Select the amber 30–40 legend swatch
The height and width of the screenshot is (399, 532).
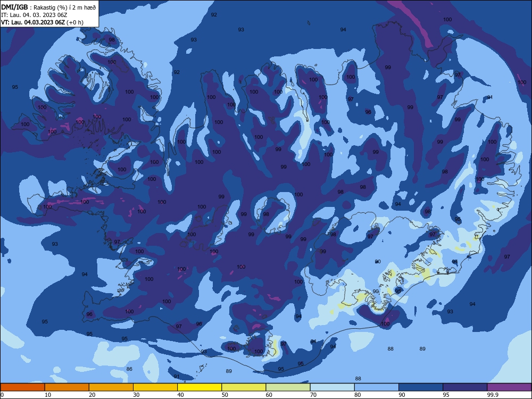pyautogui.click(x=155, y=387)
